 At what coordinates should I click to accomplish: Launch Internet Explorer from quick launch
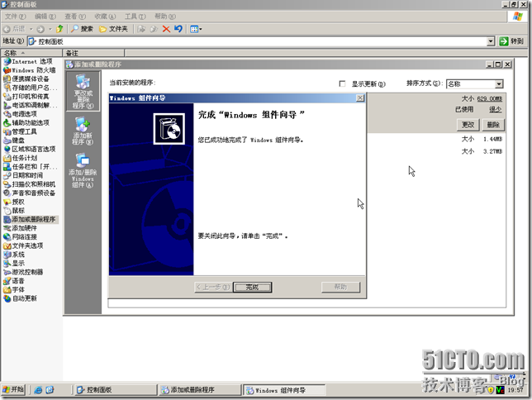38,390
